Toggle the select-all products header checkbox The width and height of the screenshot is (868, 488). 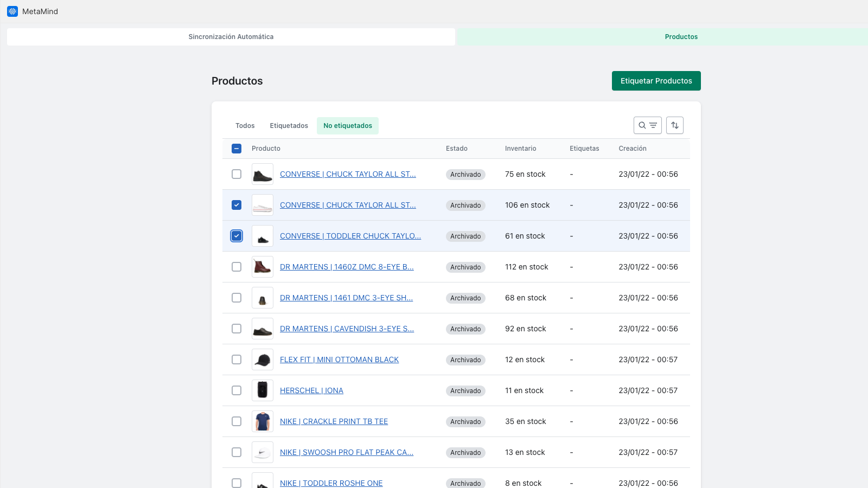237,149
